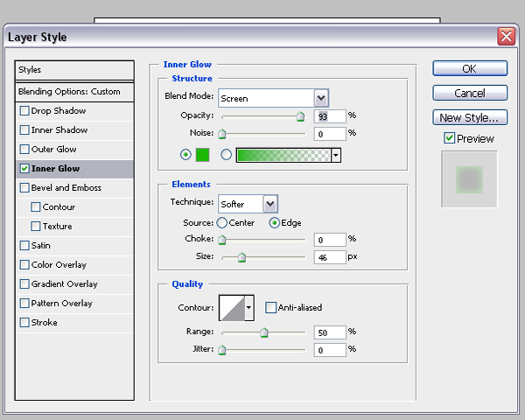525x420 pixels.
Task: Select the Drop Shadow style label
Action: coord(59,111)
